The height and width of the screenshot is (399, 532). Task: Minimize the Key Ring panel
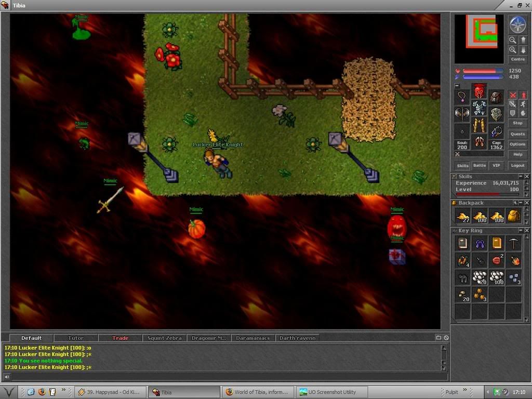coord(520,230)
